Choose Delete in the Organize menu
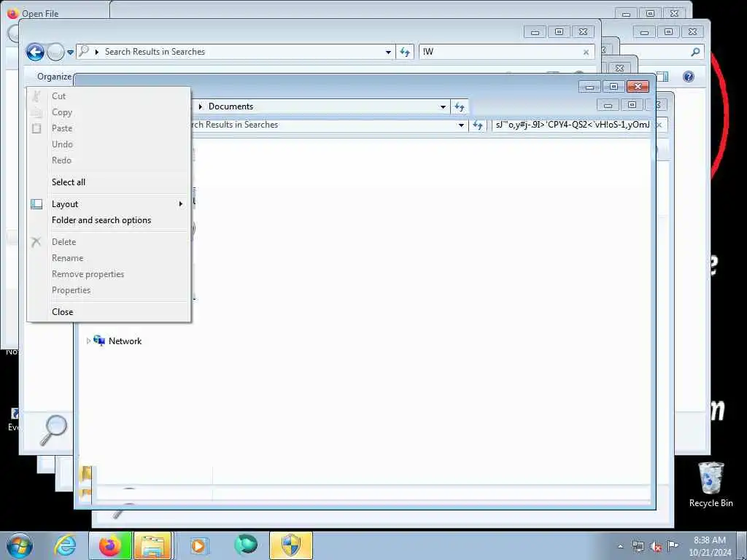This screenshot has width=747, height=560. (x=109, y=242)
